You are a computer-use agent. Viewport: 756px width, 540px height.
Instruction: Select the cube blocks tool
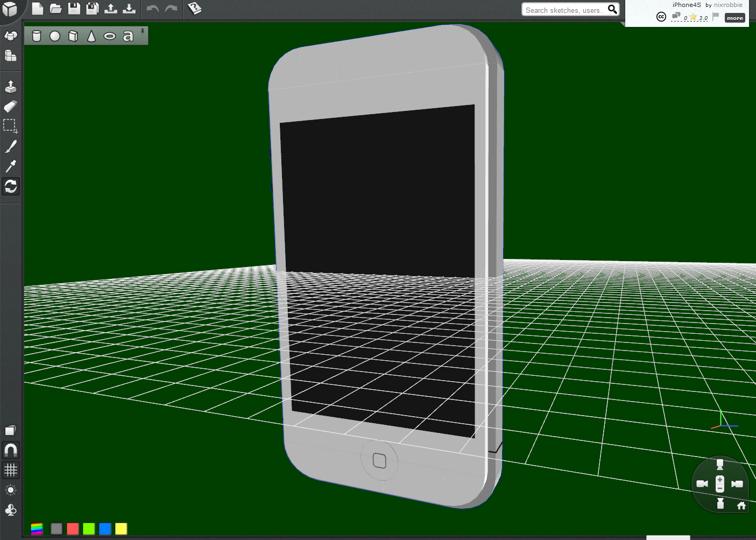pyautogui.click(x=10, y=55)
